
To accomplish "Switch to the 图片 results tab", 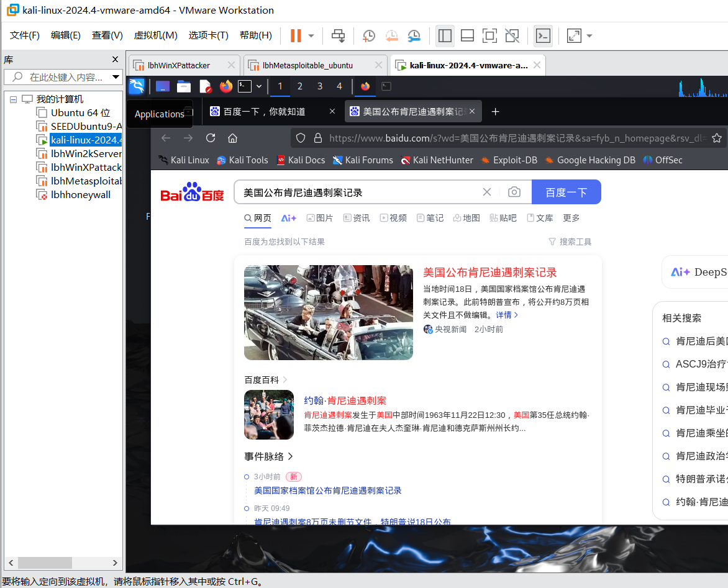I will [320, 218].
